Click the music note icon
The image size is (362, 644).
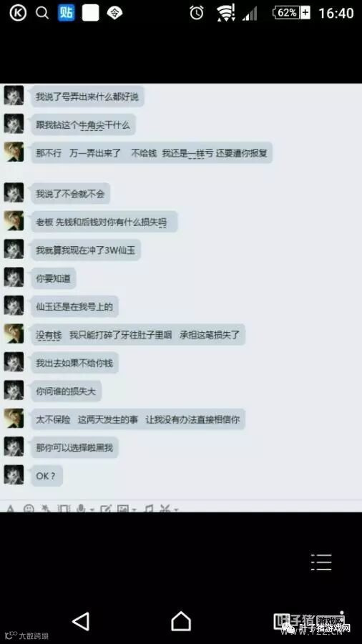point(149,509)
